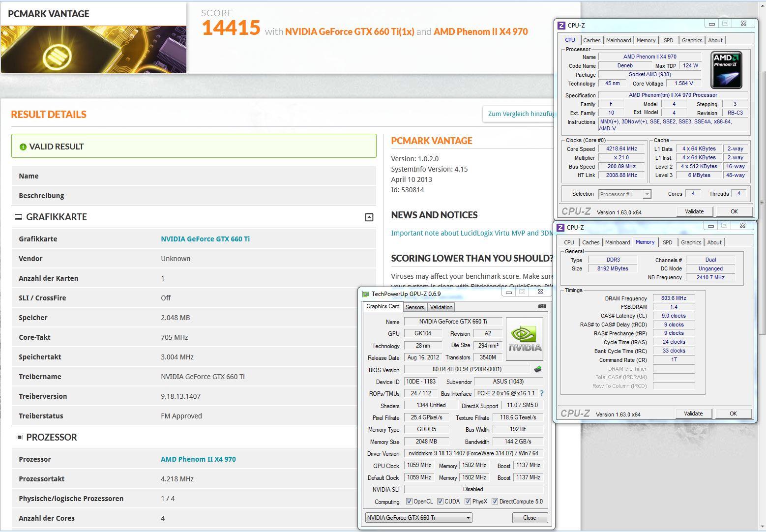This screenshot has width=766, height=532.
Task: Switch to Sensors tab in GPU-Z
Action: pyautogui.click(x=414, y=307)
